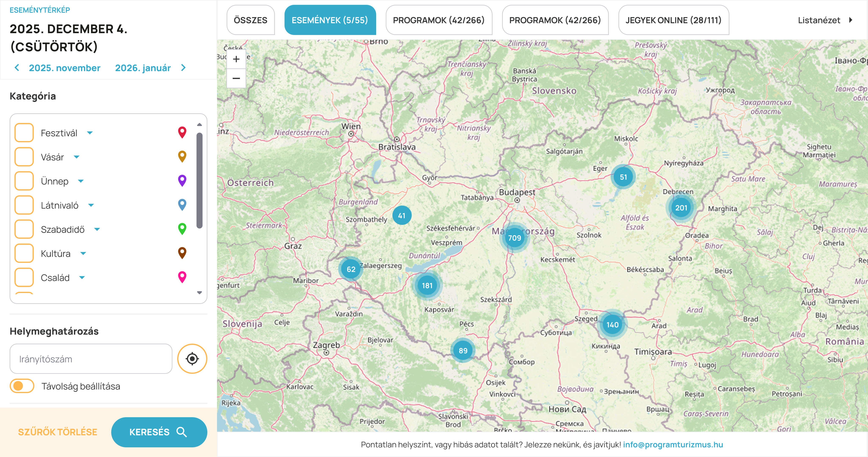This screenshot has height=457, width=868.
Task: Expand the Fesztivál subcategory arrow
Action: [90, 133]
